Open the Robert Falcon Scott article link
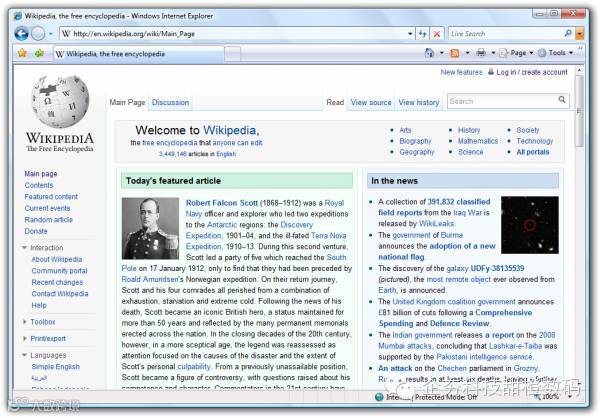The image size is (600, 418). pos(222,203)
